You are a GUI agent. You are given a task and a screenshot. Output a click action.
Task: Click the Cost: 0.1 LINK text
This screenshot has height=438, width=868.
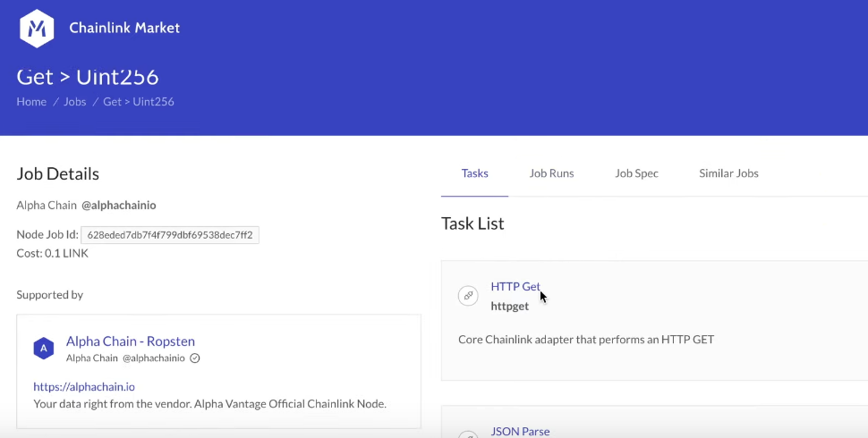pyautogui.click(x=53, y=253)
